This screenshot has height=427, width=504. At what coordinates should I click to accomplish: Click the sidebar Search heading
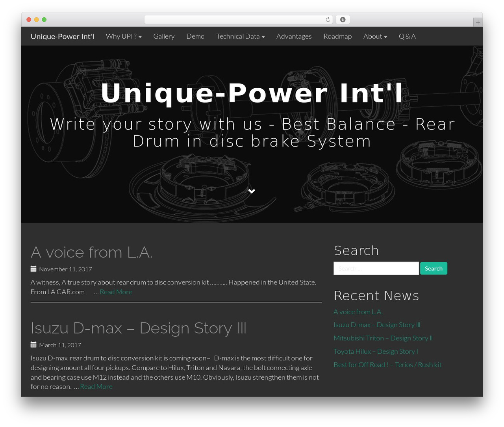click(x=356, y=251)
